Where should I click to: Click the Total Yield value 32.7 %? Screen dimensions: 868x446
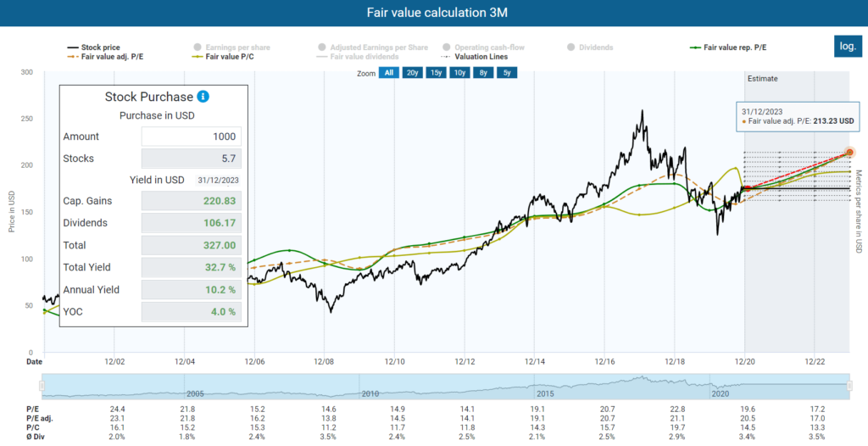point(191,267)
